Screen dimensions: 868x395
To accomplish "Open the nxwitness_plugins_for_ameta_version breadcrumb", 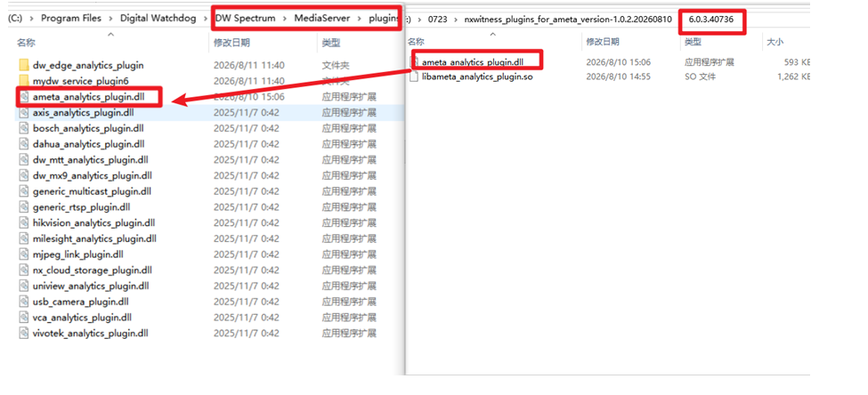I will click(569, 20).
